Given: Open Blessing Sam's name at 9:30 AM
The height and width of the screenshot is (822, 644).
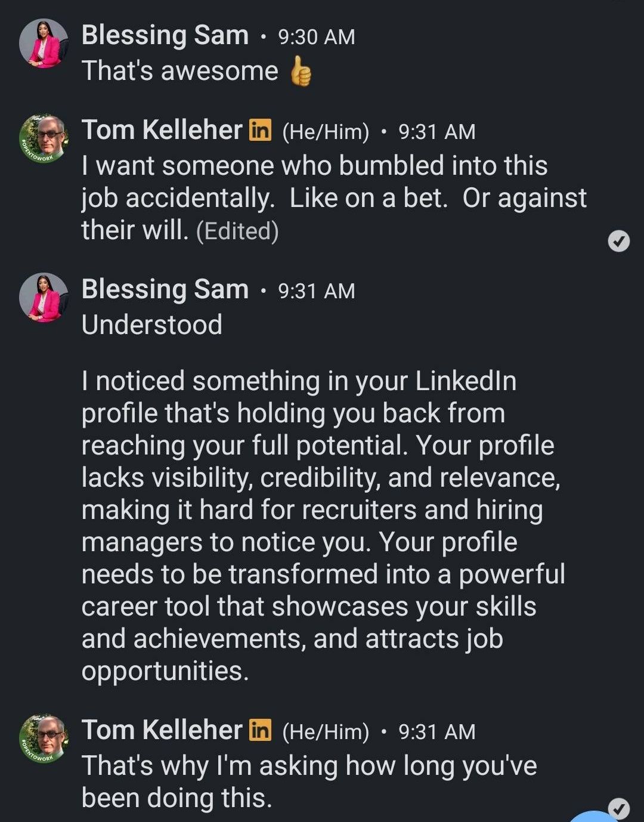Looking at the screenshot, I should (165, 35).
